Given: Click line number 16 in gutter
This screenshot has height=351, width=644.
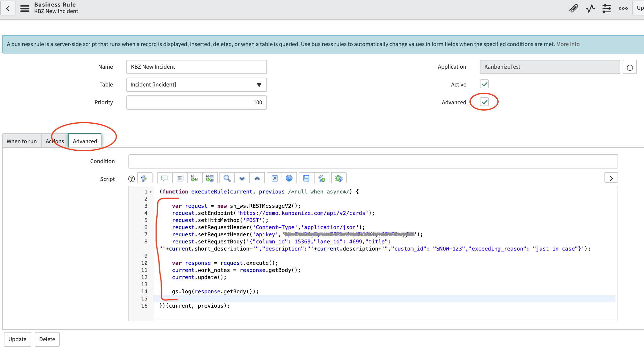Looking at the screenshot, I should pyautogui.click(x=144, y=306).
